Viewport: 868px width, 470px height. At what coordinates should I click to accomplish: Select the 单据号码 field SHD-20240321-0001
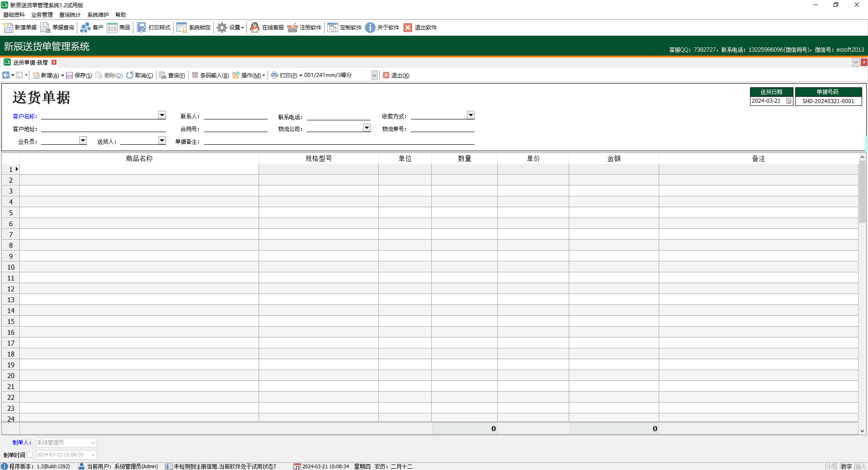coord(828,101)
